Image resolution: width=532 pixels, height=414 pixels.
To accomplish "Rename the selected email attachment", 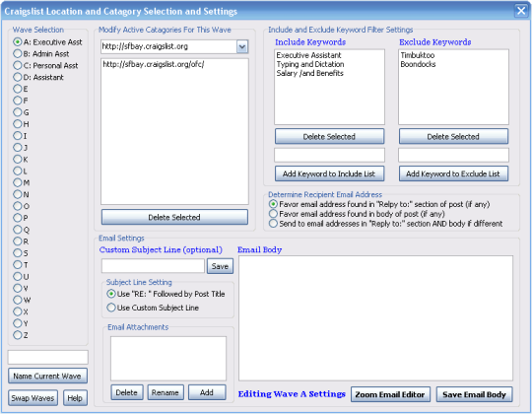I will pyautogui.click(x=166, y=392).
